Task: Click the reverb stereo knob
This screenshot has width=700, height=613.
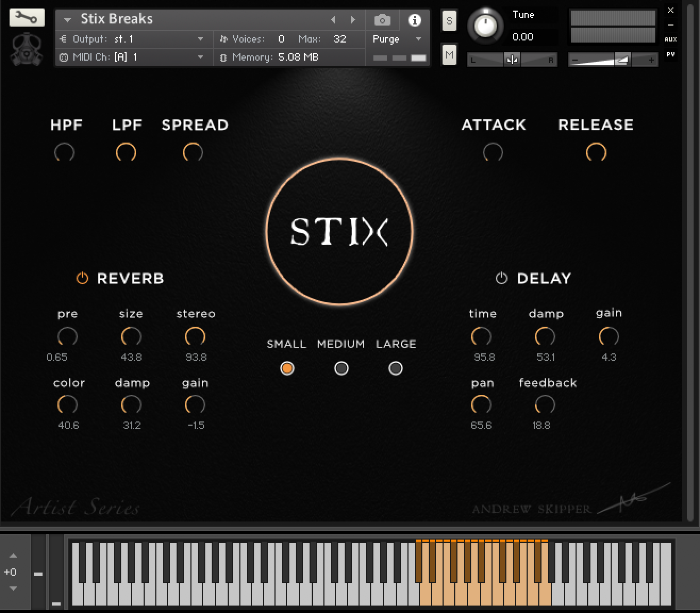Action: pos(195,337)
